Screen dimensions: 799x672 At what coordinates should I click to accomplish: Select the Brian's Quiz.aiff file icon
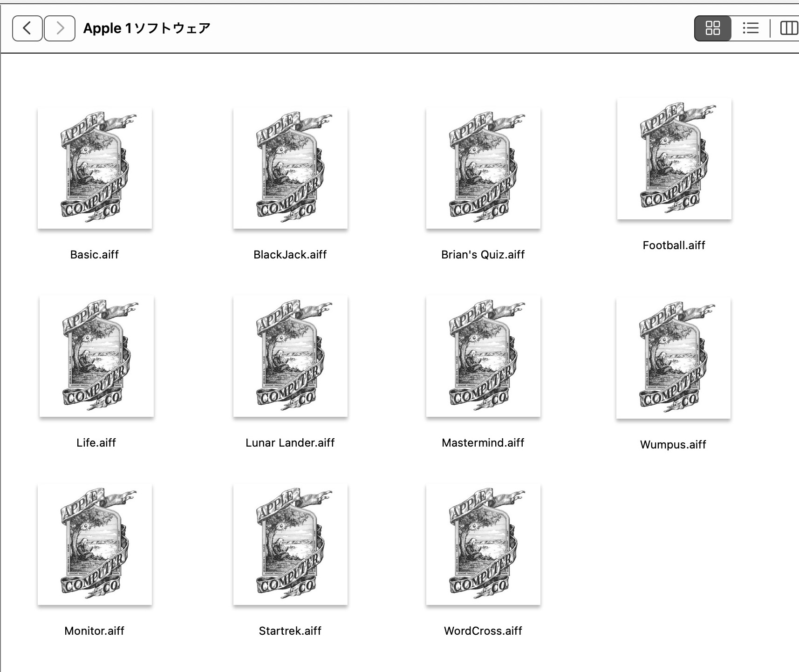(x=483, y=168)
